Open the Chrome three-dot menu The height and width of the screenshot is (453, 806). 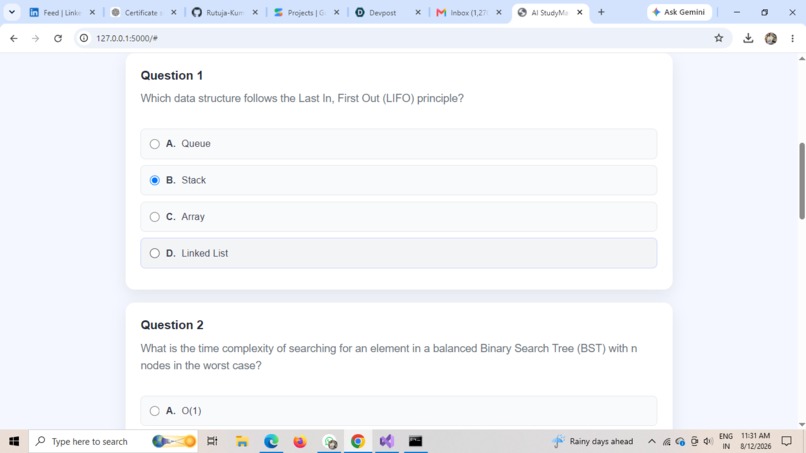coord(792,38)
